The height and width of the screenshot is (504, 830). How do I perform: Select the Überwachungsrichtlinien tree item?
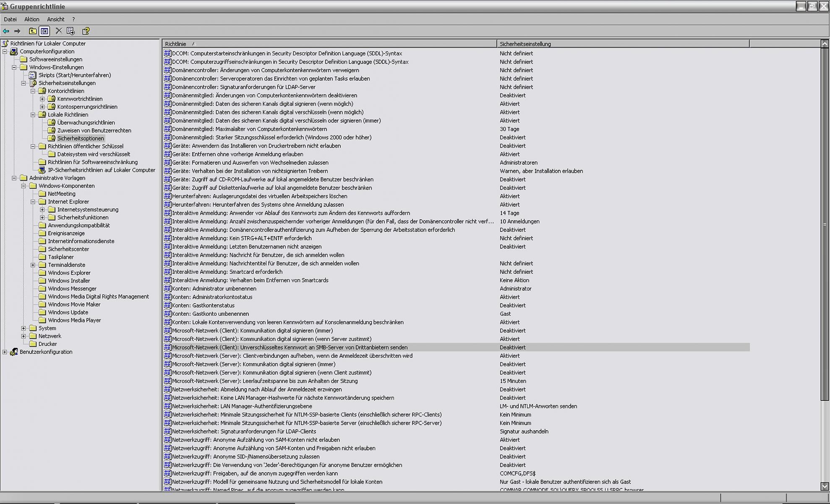pyautogui.click(x=86, y=122)
